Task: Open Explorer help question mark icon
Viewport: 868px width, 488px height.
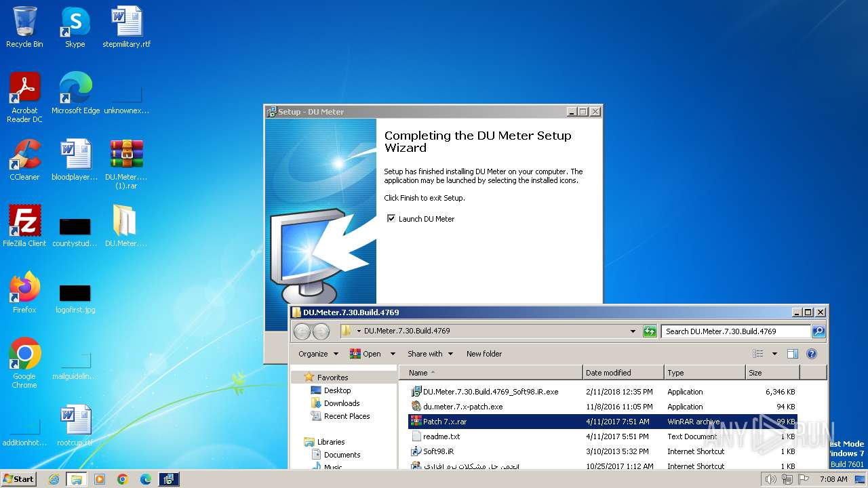Action: pyautogui.click(x=812, y=354)
